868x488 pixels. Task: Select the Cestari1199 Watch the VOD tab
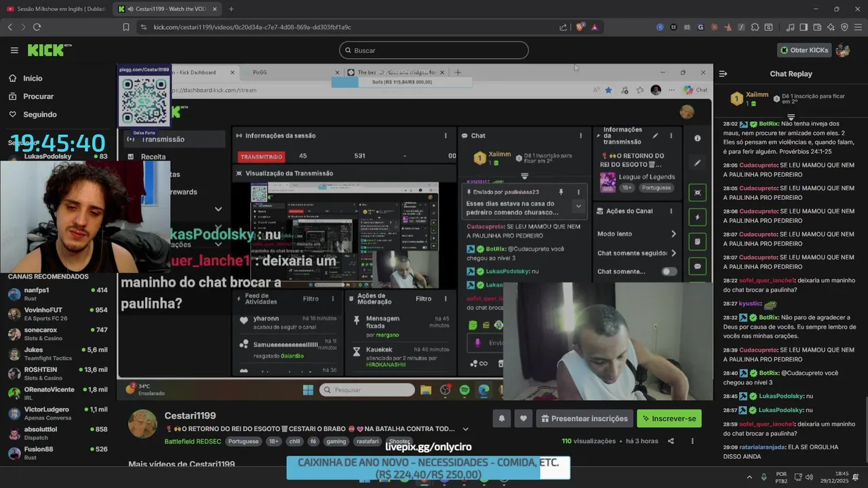[167, 9]
